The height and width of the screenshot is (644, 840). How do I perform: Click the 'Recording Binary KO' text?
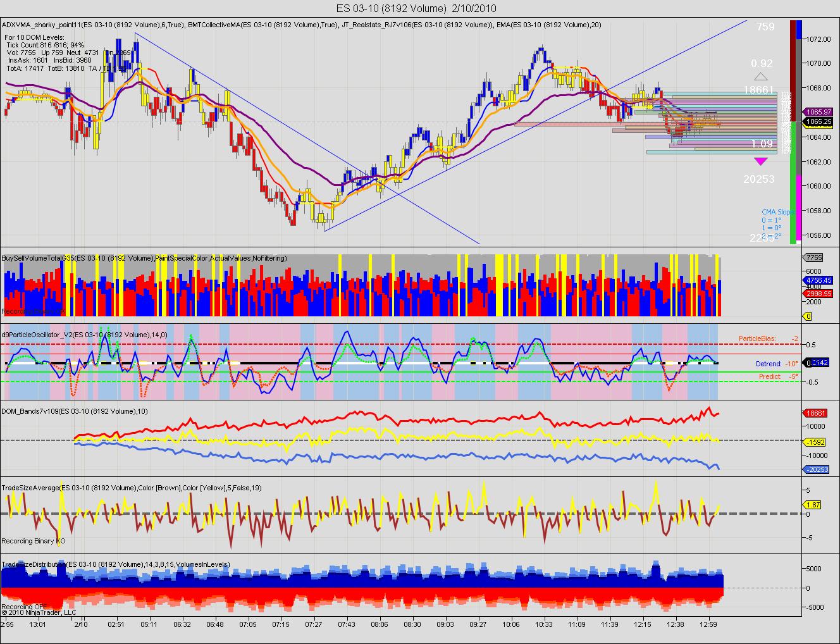click(34, 541)
